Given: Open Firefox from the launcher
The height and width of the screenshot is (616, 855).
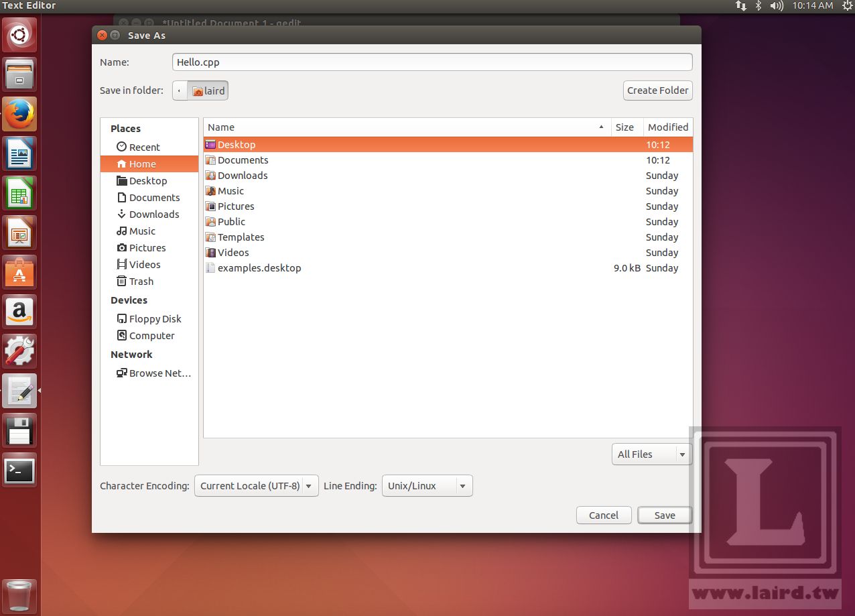Looking at the screenshot, I should (x=19, y=114).
